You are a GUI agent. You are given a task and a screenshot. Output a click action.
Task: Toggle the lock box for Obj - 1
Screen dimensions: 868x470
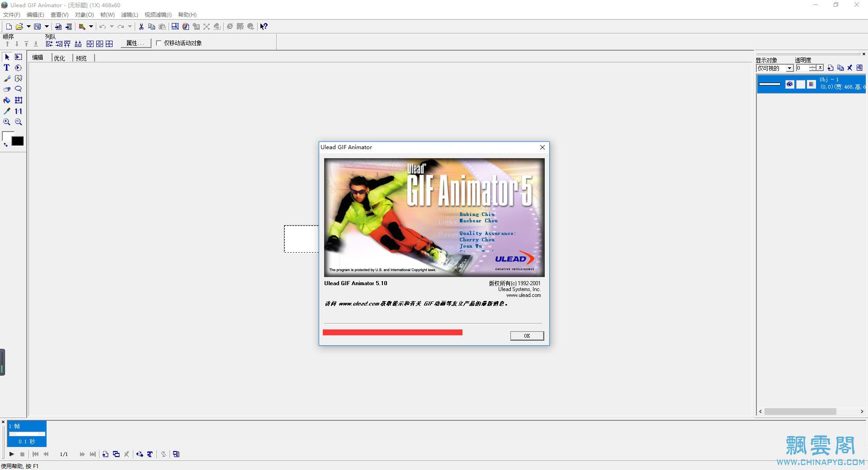(x=801, y=85)
